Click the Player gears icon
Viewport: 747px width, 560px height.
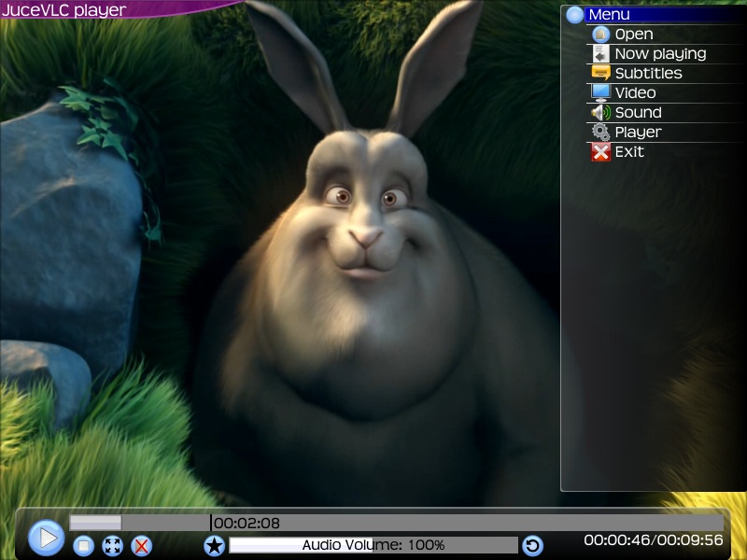(x=600, y=132)
